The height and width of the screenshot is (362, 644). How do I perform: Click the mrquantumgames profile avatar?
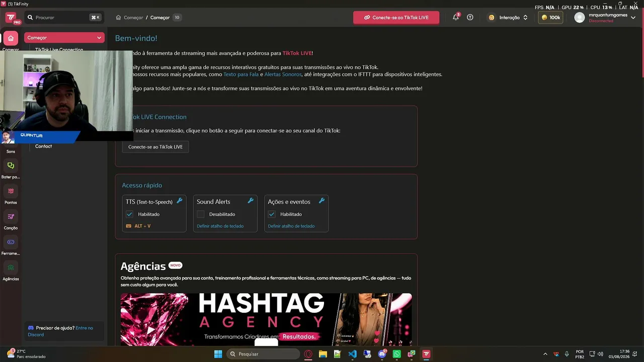(580, 18)
